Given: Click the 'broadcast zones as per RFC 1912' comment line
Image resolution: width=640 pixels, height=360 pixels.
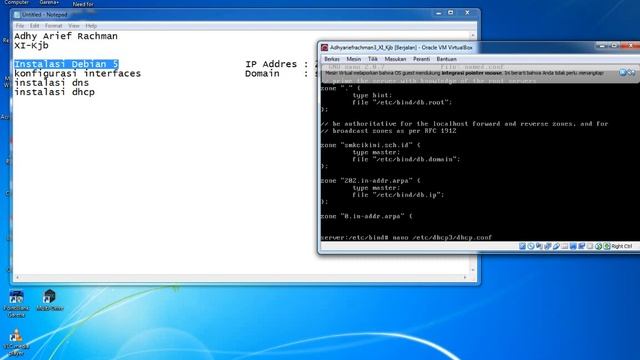Looking at the screenshot, I should click(389, 131).
